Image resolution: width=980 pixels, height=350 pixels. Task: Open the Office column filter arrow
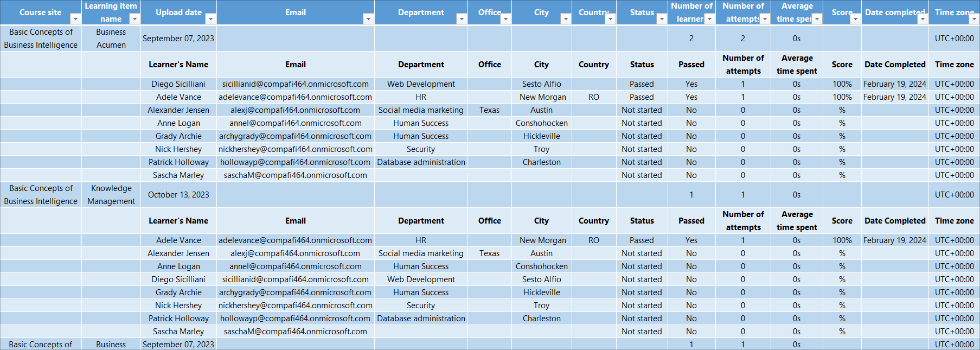(505, 19)
